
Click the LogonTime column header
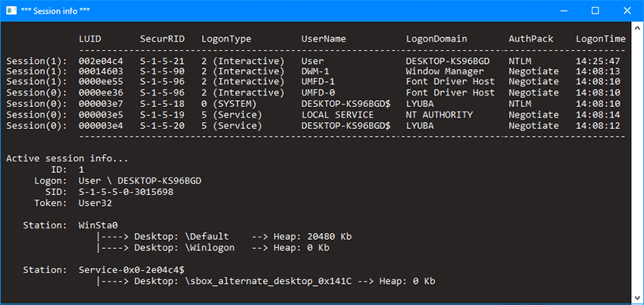[x=601, y=39]
